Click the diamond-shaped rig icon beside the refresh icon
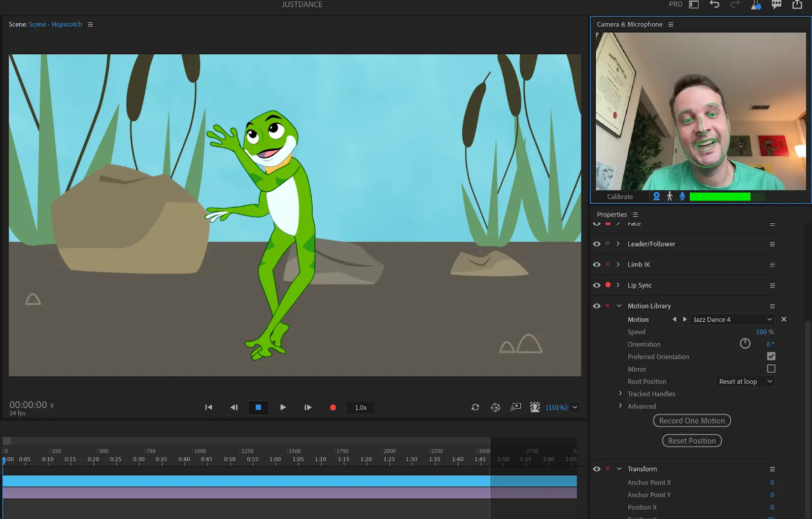Image resolution: width=812 pixels, height=519 pixels. click(x=495, y=407)
